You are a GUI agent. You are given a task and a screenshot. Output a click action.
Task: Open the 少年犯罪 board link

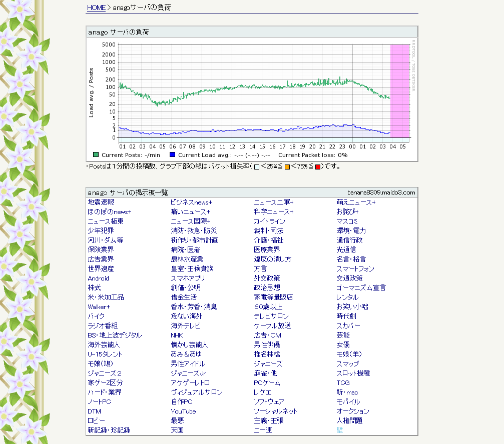click(x=101, y=231)
